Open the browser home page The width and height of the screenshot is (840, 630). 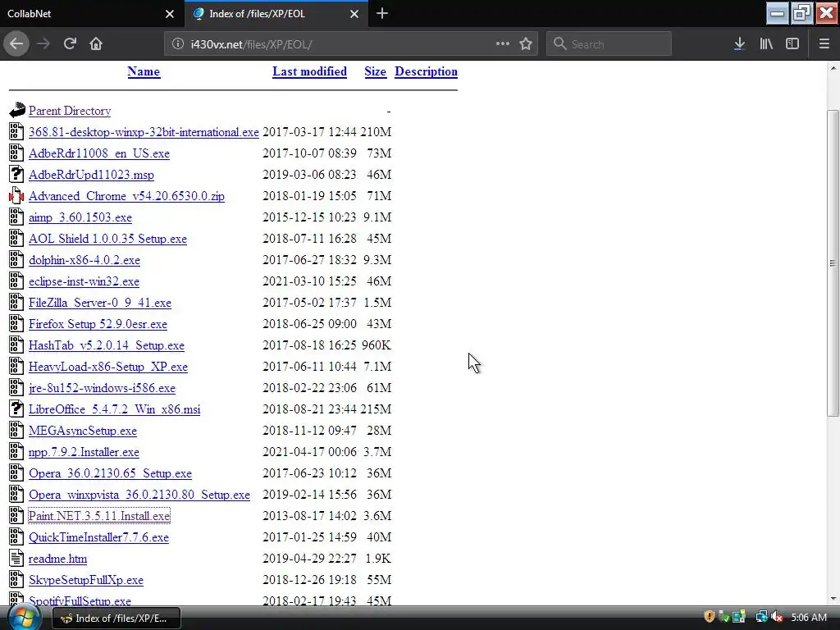tap(96, 44)
